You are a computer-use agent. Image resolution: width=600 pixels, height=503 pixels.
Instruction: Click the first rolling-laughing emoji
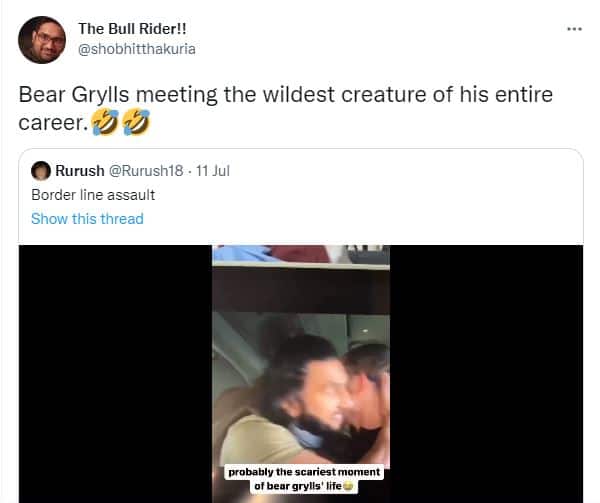click(x=105, y=122)
